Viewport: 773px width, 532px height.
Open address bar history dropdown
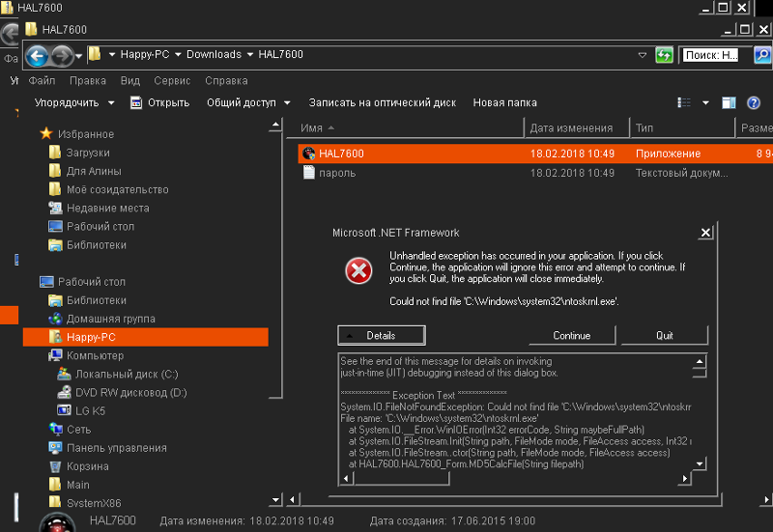[643, 55]
